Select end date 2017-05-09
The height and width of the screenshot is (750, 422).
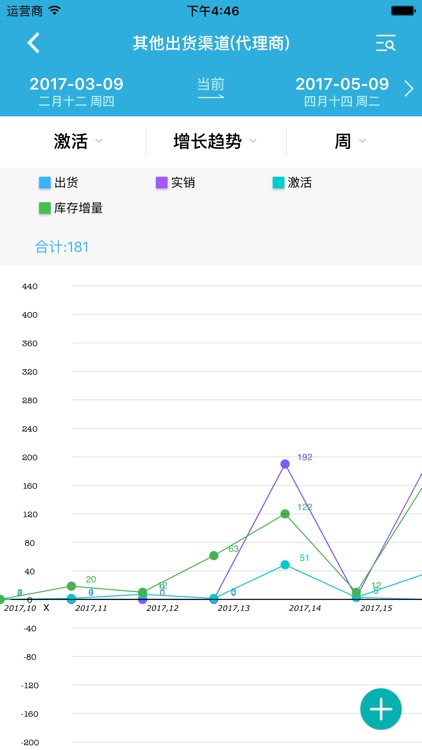click(x=342, y=91)
